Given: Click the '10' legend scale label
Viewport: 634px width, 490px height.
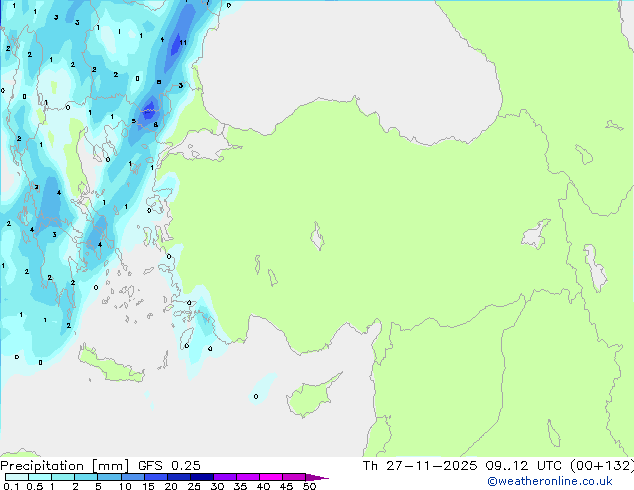Looking at the screenshot, I should 125,486.
